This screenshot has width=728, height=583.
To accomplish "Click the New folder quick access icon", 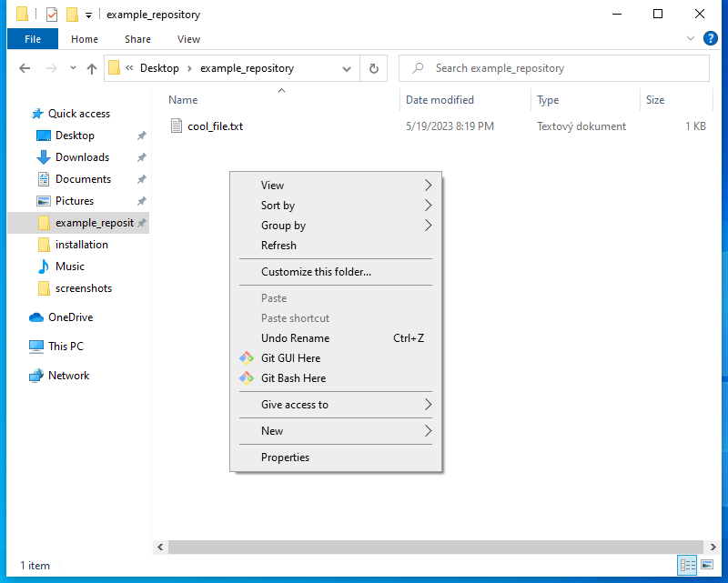I will [x=72, y=15].
